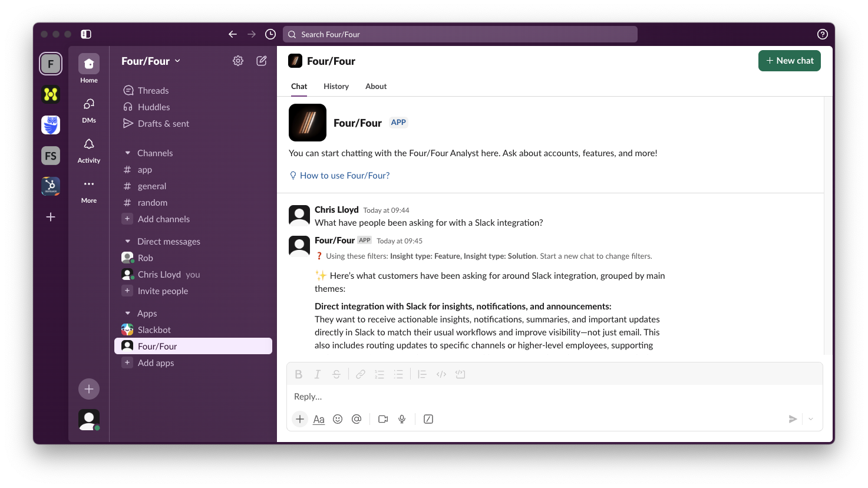Open the DMs view
Image resolution: width=868 pixels, height=488 pixels.
coord(89,110)
